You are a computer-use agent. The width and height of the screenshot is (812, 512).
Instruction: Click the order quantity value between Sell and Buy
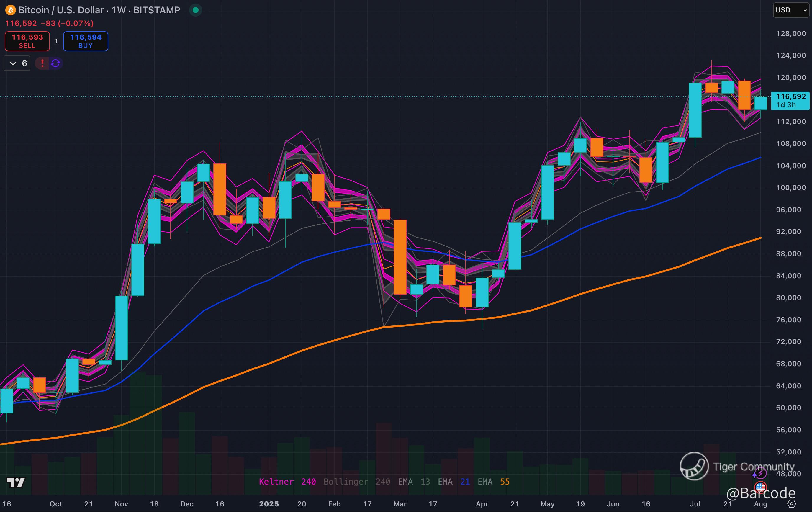click(x=56, y=41)
